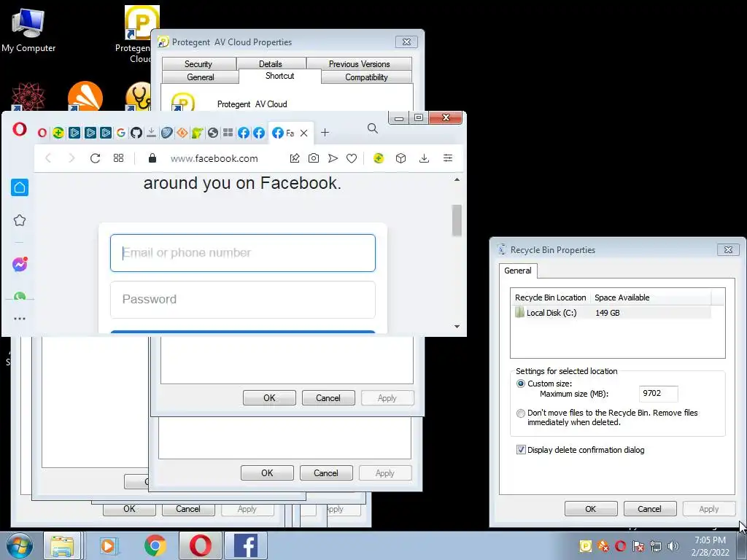Viewport: 747px width, 560px height.
Task: Go back in Opera browser
Action: (48, 158)
